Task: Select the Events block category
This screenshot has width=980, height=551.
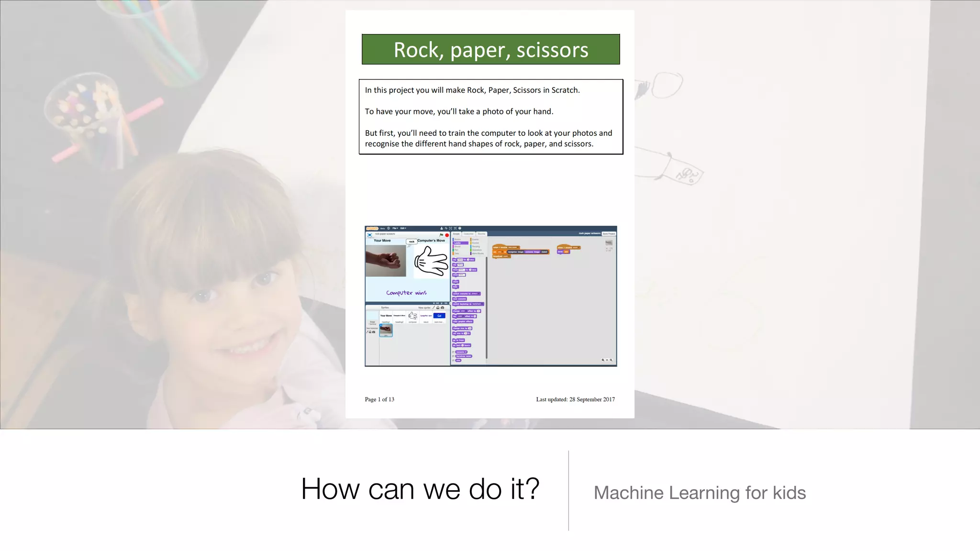Action: click(475, 239)
